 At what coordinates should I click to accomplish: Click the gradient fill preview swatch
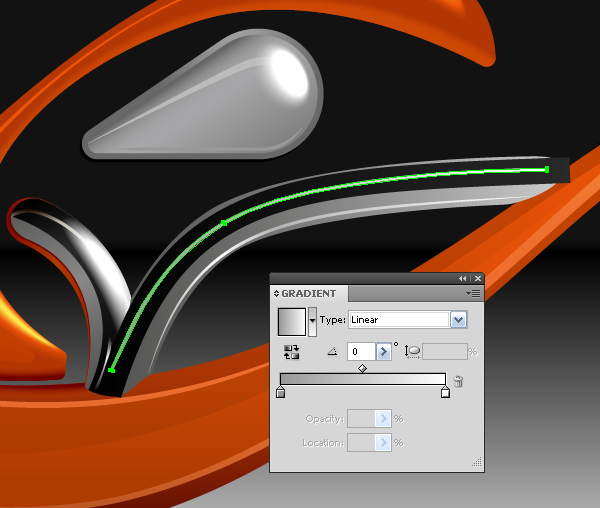(292, 322)
